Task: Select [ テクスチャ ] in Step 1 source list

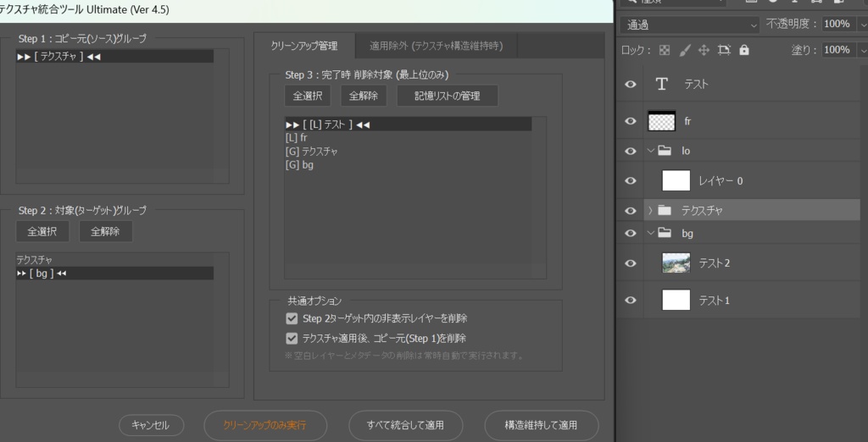Action: 114,57
